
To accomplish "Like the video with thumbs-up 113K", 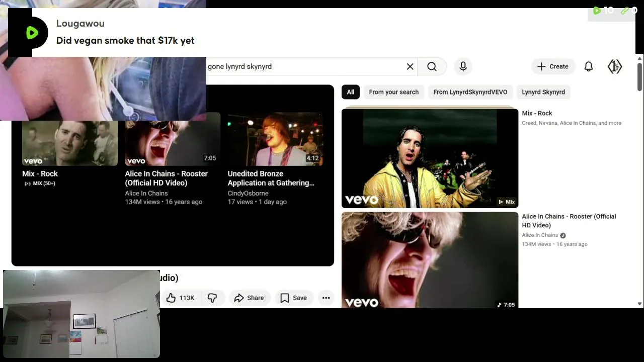I will click(180, 298).
